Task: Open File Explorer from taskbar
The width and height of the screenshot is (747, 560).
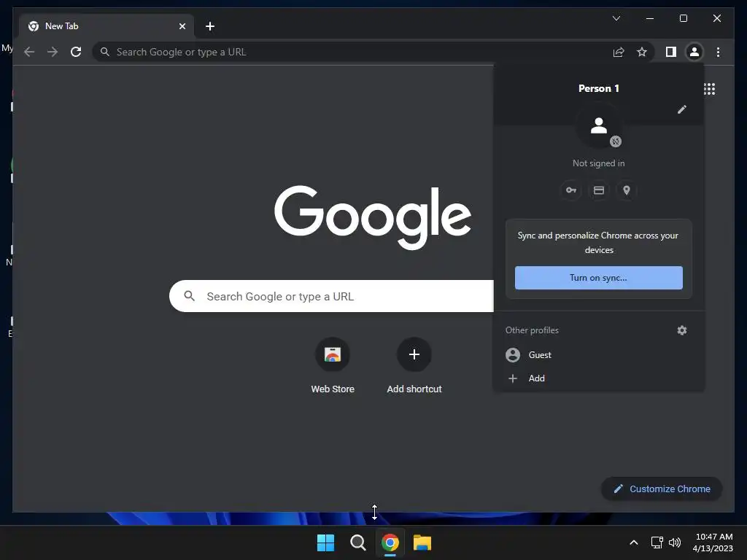Action: tap(422, 542)
